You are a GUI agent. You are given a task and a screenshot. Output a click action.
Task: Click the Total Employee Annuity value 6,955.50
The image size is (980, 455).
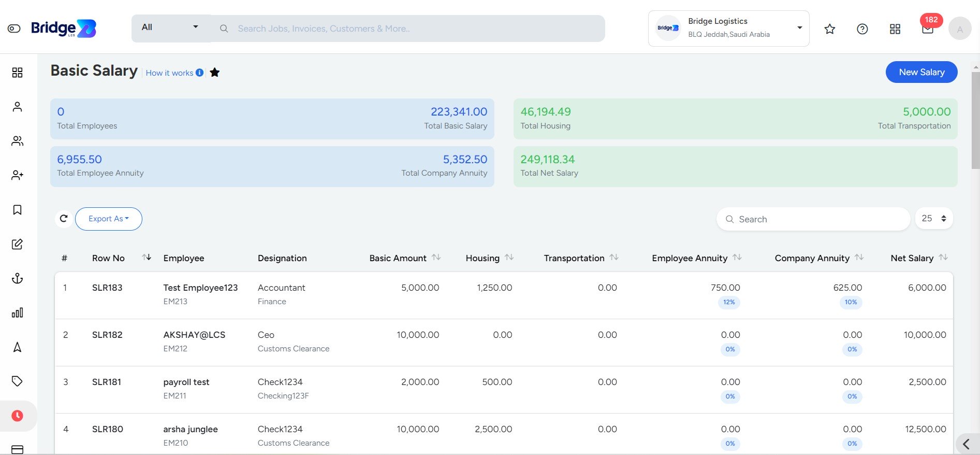(x=79, y=160)
